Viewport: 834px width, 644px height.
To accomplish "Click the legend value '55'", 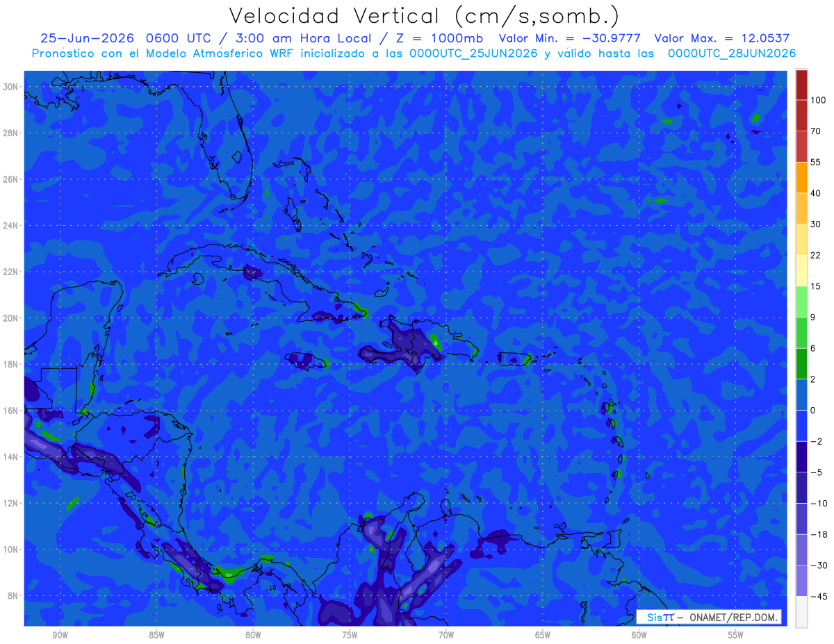I will (x=816, y=163).
